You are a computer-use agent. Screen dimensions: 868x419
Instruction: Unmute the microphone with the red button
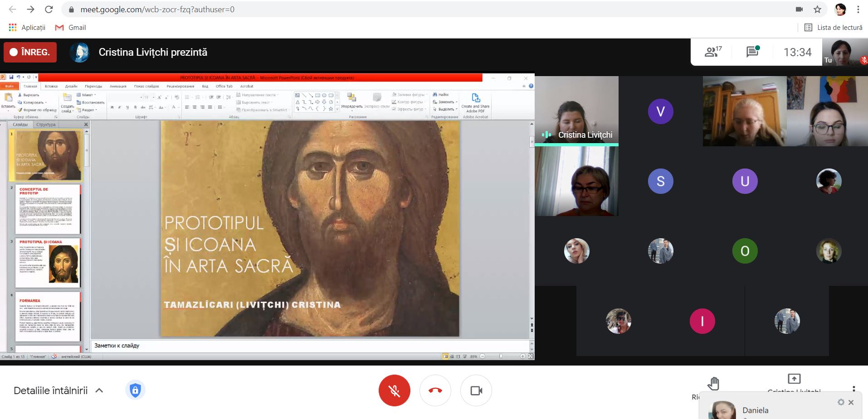tap(394, 390)
